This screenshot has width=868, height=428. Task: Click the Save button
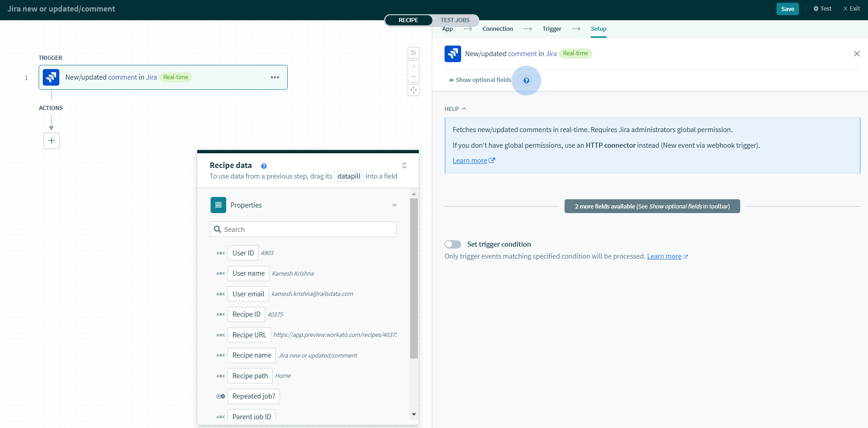click(787, 9)
